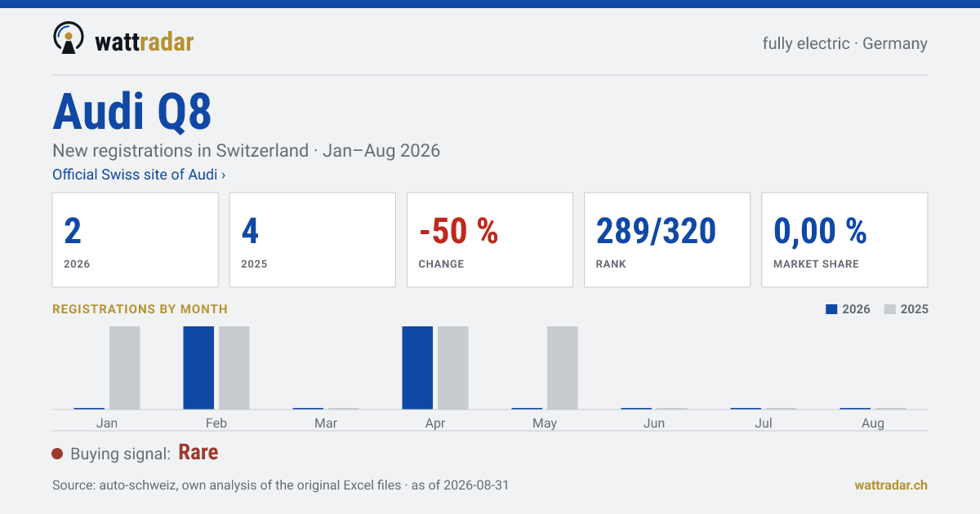Viewport: 980px width, 514px height.
Task: Select the 0,00 % market share card
Action: [x=844, y=240]
